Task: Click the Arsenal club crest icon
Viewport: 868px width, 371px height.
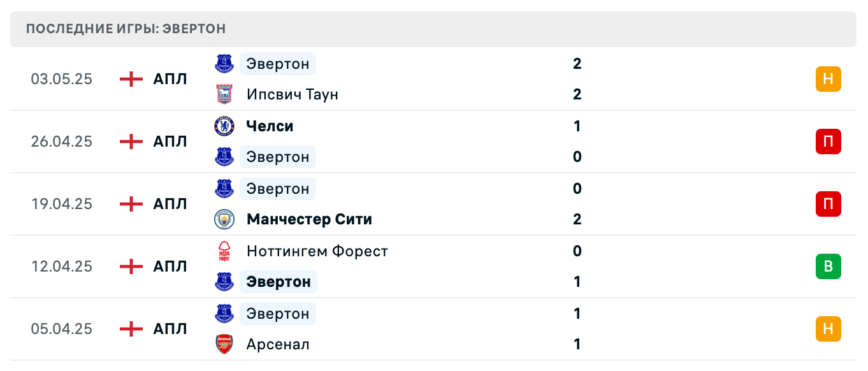Action: [224, 344]
